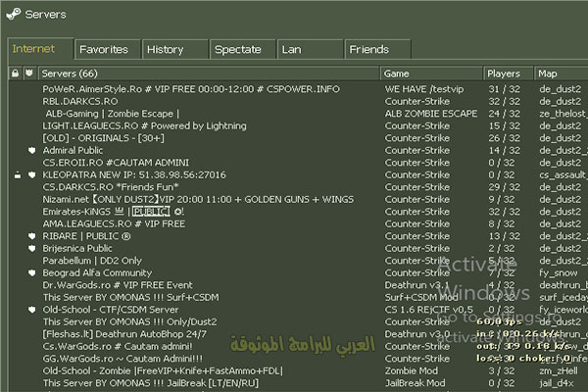This screenshot has width=588, height=392.
Task: Click the ze_thelost map cell
Action: pos(563,114)
